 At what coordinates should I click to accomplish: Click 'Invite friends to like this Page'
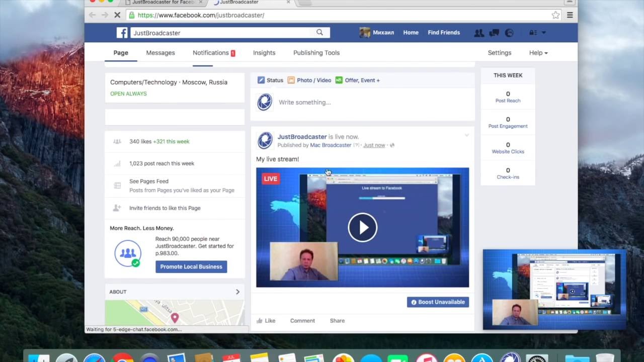point(165,208)
